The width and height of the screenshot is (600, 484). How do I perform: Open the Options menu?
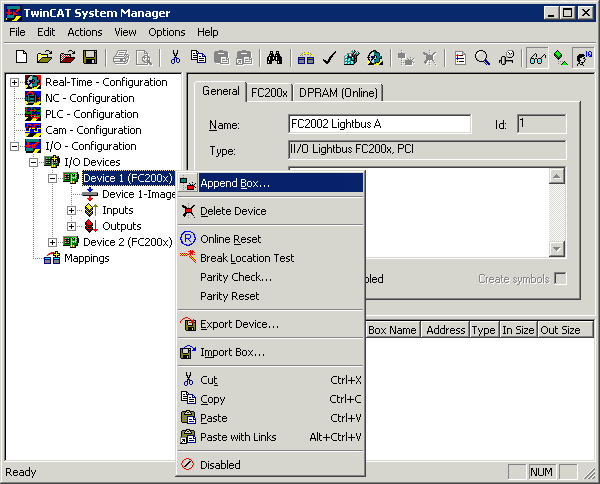point(166,32)
